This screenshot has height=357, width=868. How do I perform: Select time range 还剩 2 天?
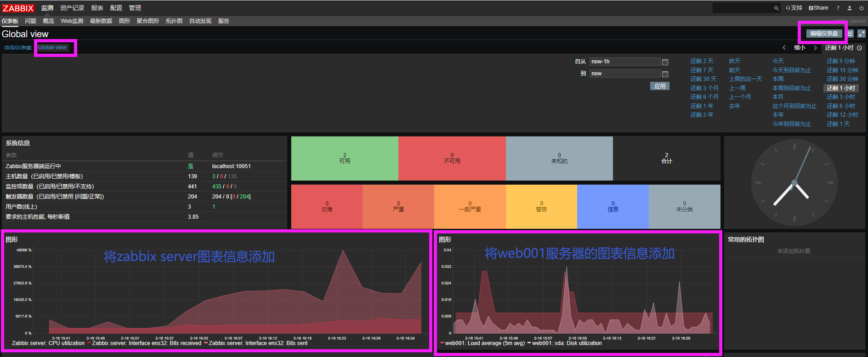[x=702, y=61]
